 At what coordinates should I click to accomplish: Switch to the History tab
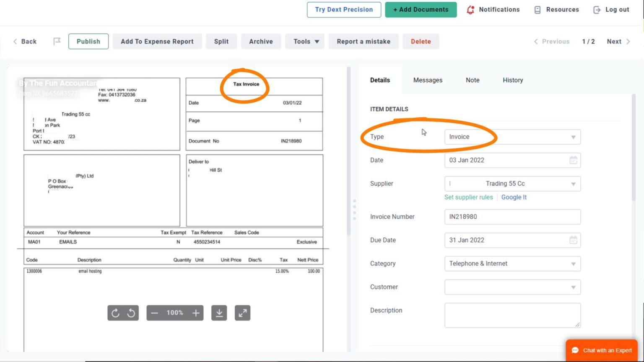click(512, 80)
